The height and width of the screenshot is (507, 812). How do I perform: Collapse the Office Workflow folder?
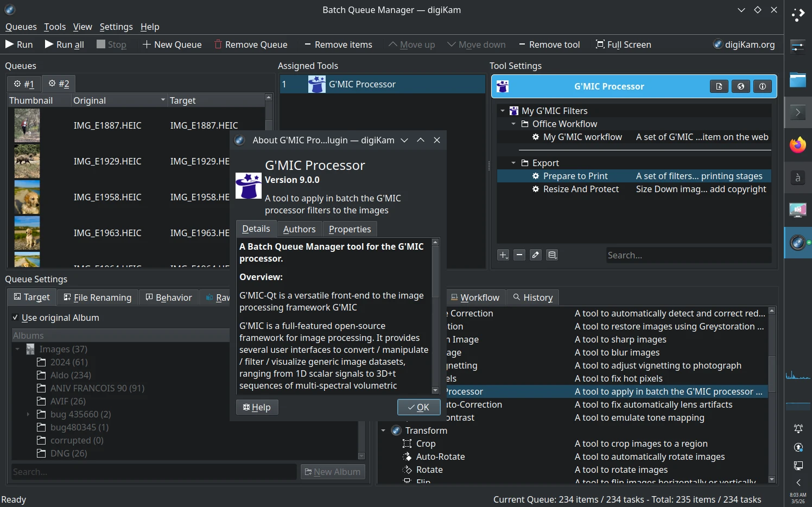(513, 124)
